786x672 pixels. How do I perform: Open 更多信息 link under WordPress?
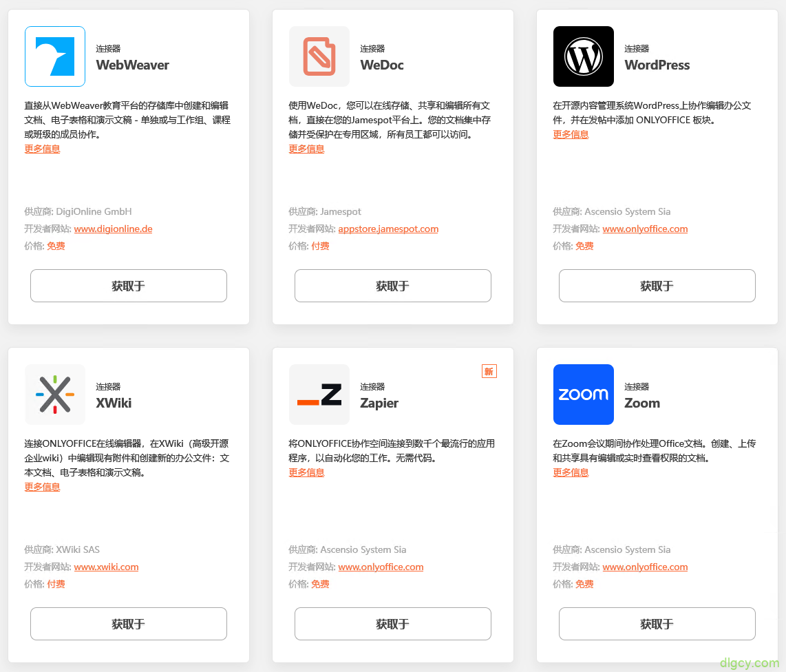571,134
